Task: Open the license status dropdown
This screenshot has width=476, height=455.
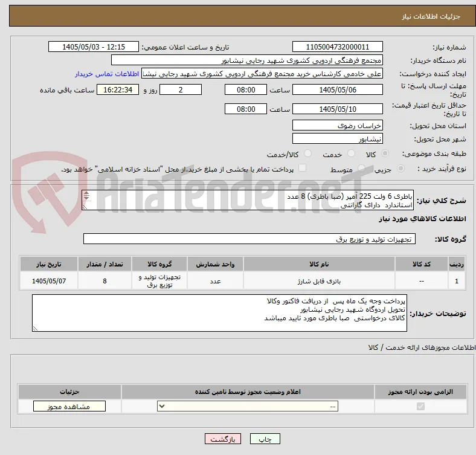Action: tap(248, 407)
